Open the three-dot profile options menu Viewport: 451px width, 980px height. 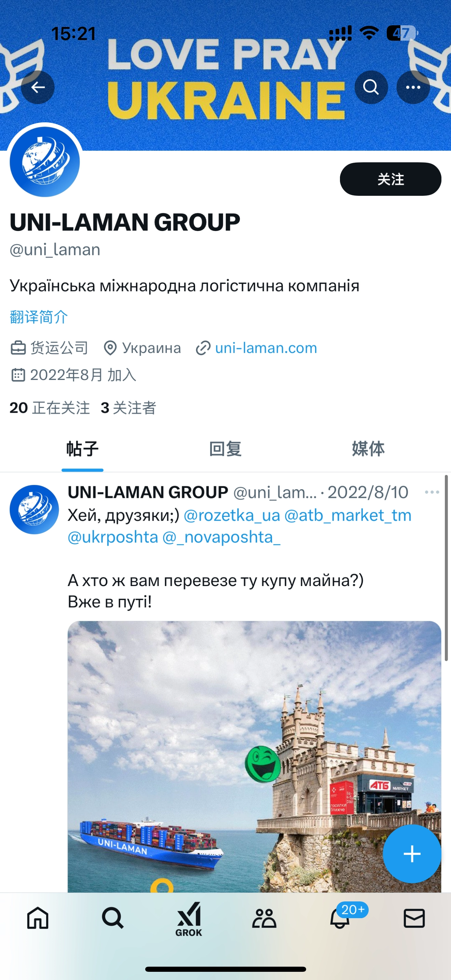[413, 87]
